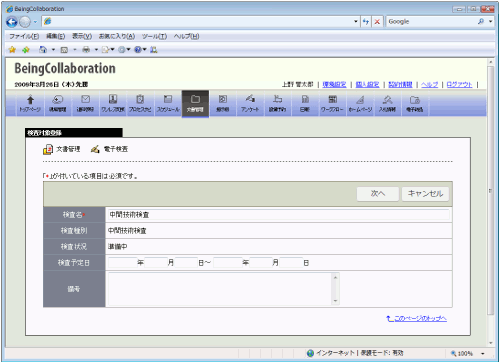Expand the Page menu dropdown in toolbar
Image resolution: width=500 pixels, height=363 pixels.
[112, 50]
